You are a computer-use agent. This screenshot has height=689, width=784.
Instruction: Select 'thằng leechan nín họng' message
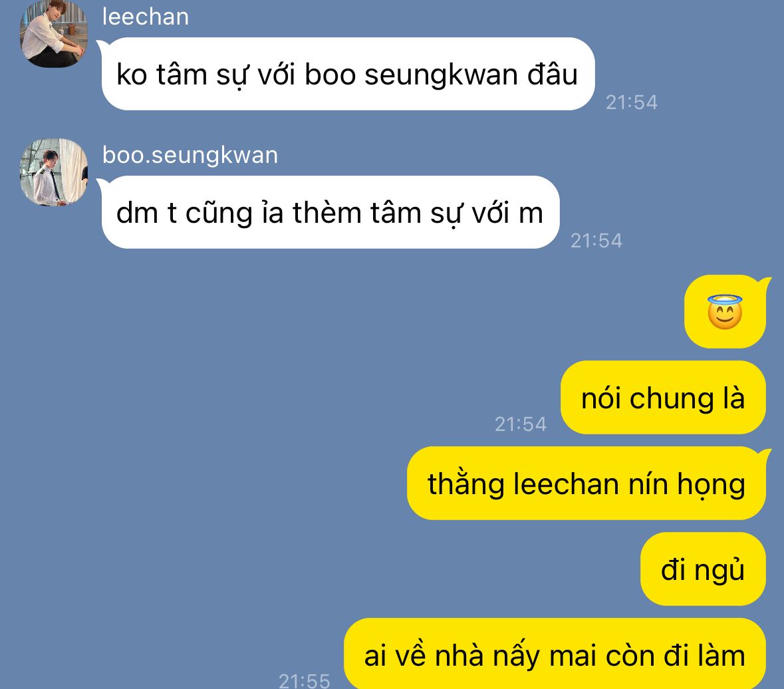(x=587, y=483)
